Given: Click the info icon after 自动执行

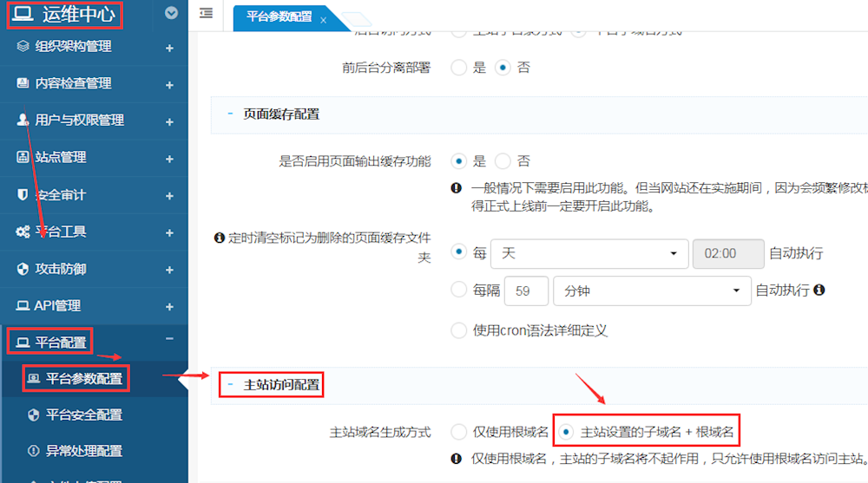Looking at the screenshot, I should point(819,290).
